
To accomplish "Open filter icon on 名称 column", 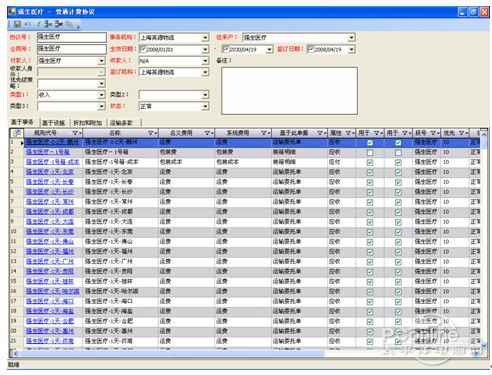I will coord(152,133).
